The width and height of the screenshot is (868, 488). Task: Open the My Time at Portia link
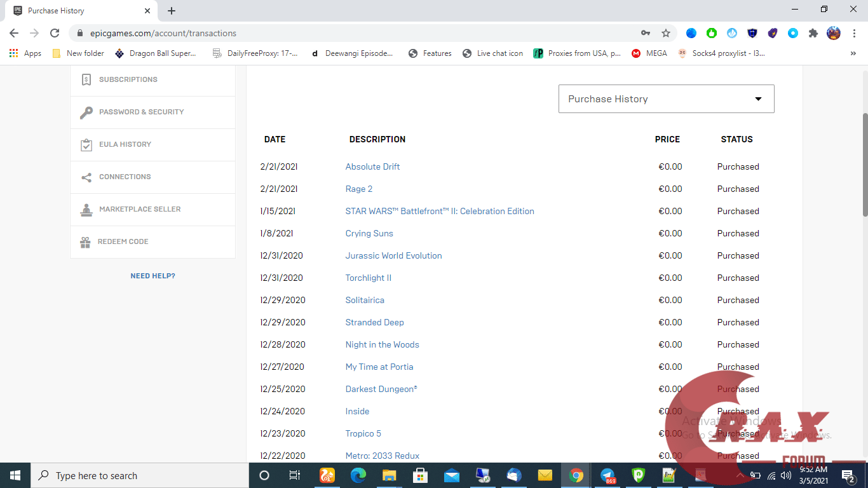[x=379, y=367]
